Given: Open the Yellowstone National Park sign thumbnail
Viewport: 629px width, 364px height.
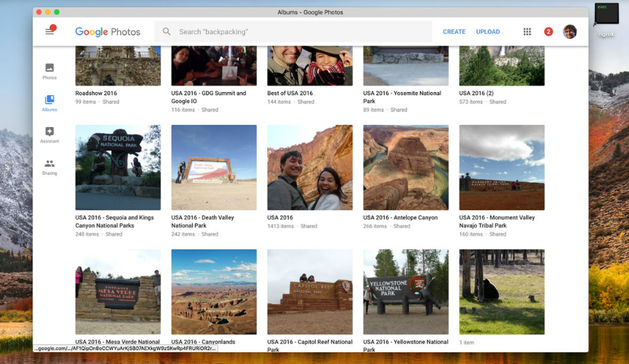Looking at the screenshot, I should [406, 292].
